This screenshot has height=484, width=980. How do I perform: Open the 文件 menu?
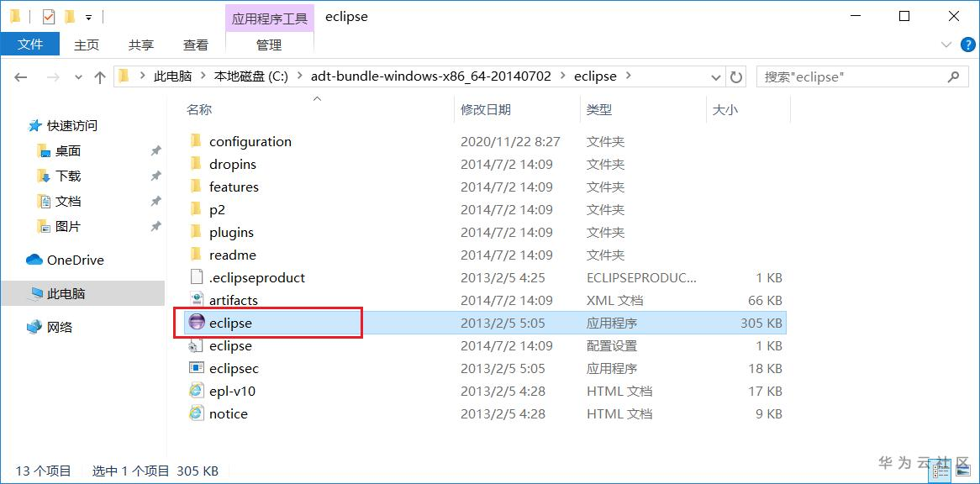pos(30,45)
